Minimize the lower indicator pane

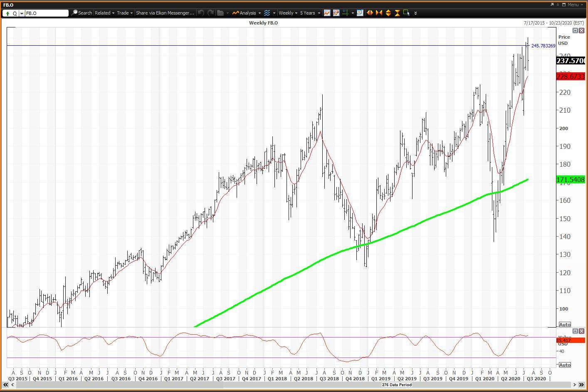576,331
